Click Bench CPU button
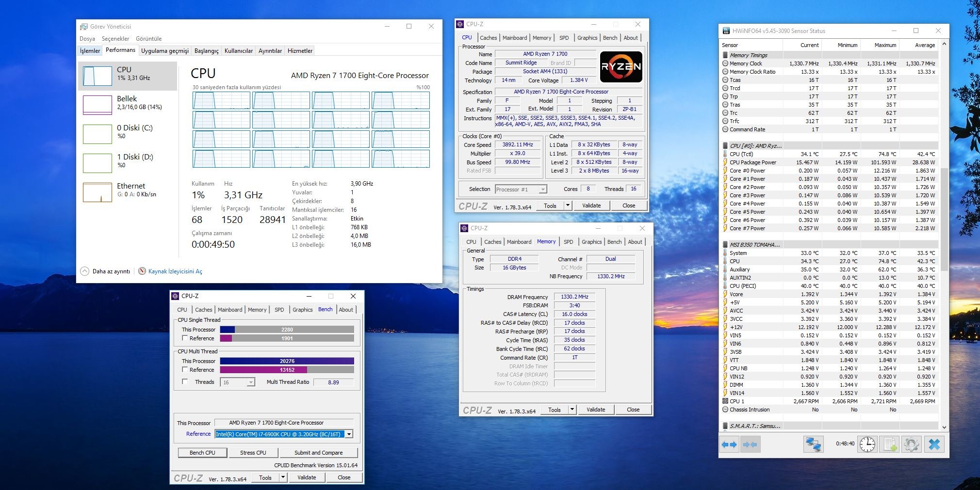The image size is (980, 490). pos(202,453)
